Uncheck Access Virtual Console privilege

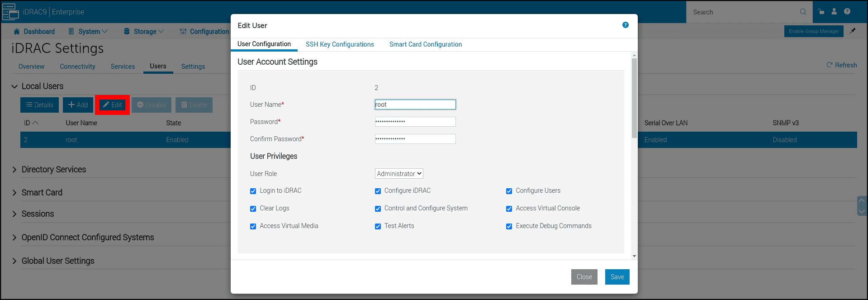tap(509, 209)
